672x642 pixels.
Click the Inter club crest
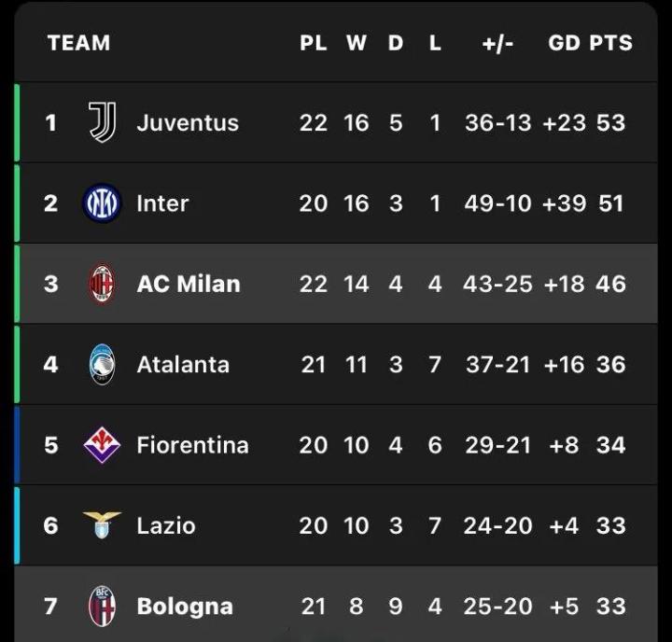[102, 203]
